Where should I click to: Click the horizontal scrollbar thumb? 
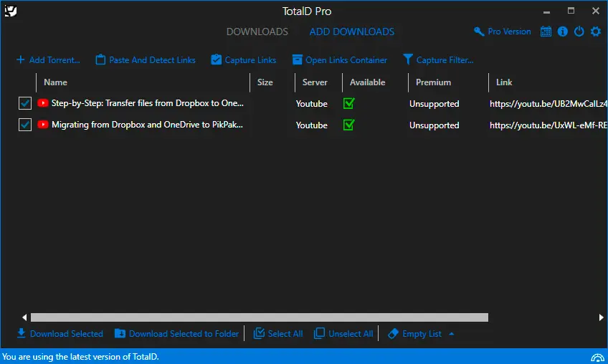pos(260,317)
